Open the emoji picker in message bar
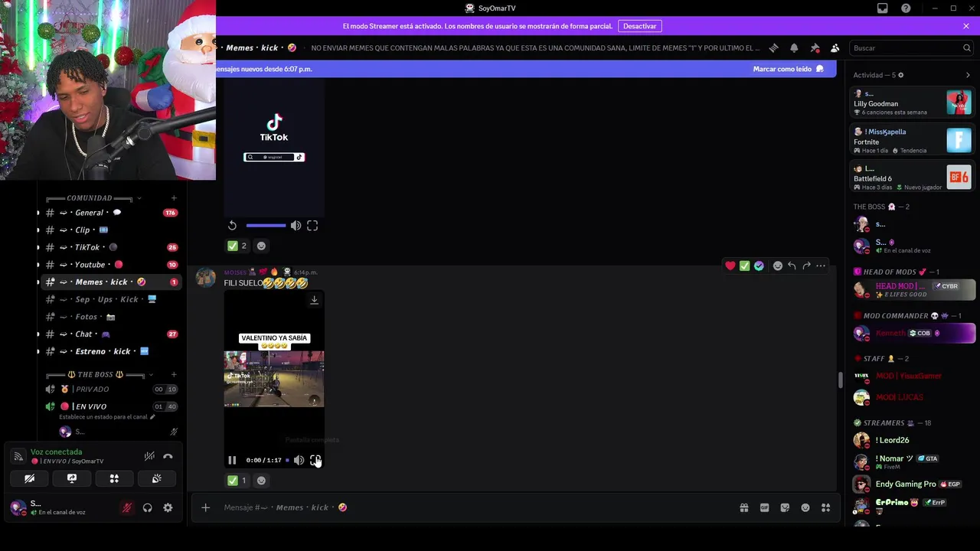Screen dimensions: 980x551 point(805,507)
